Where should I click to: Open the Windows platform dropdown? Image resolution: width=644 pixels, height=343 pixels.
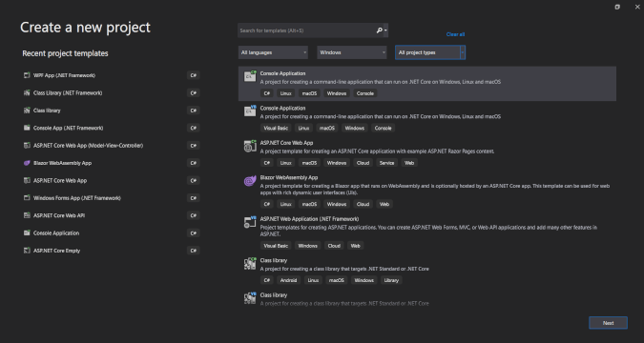click(352, 52)
